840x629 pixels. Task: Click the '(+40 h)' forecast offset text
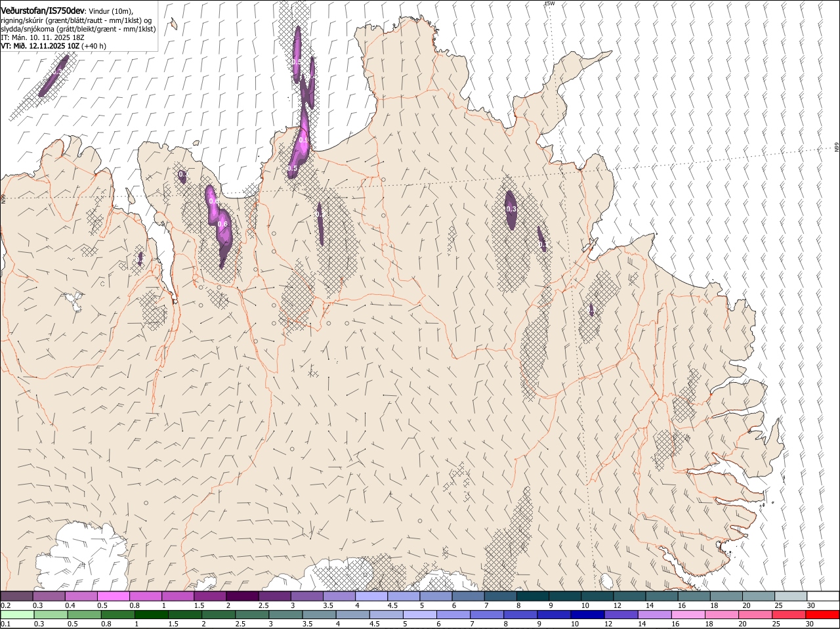[94, 46]
